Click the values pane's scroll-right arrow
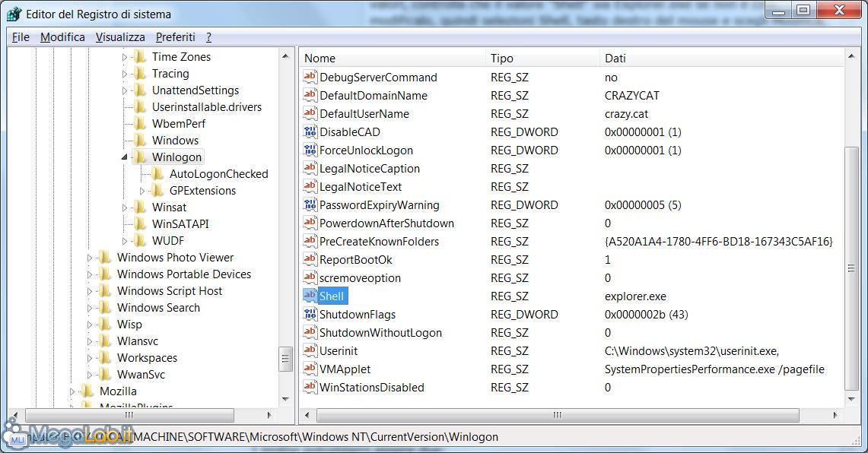 (x=836, y=415)
